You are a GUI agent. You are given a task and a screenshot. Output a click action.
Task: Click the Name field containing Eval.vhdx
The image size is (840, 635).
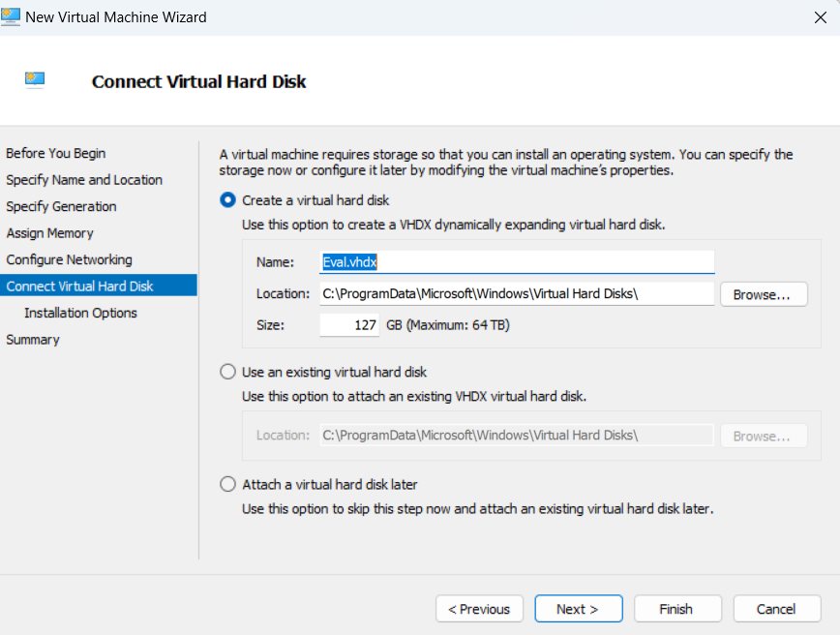[x=517, y=261]
